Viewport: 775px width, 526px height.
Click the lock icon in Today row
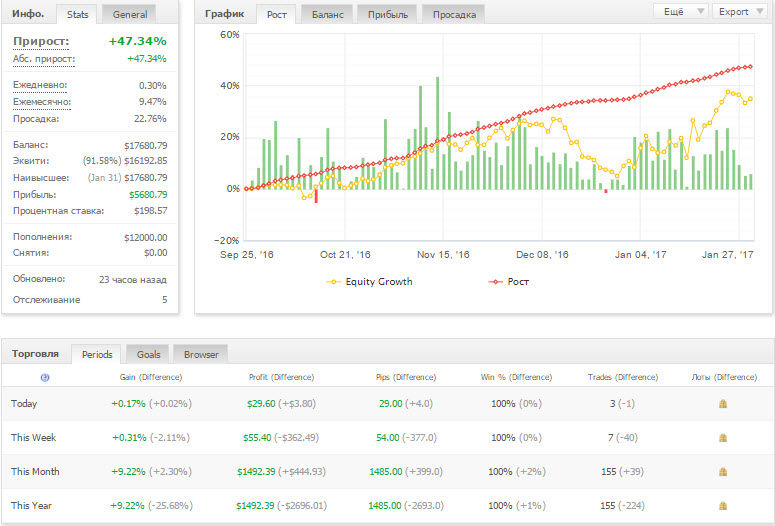722,404
